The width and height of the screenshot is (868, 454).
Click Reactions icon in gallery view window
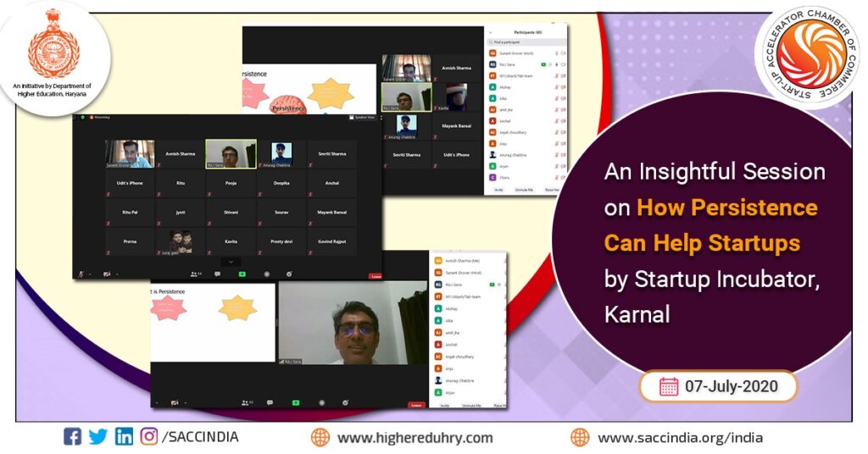click(289, 274)
